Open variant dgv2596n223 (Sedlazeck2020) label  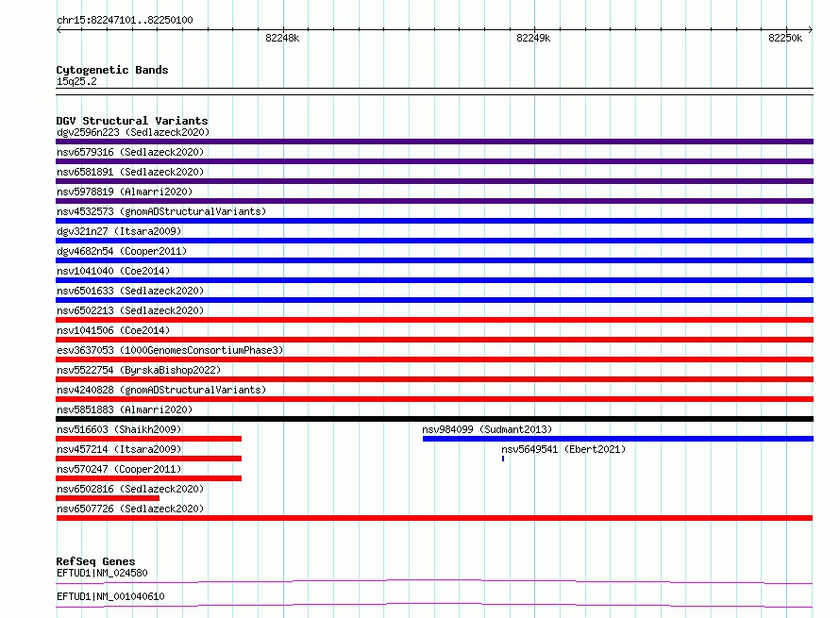tap(133, 132)
